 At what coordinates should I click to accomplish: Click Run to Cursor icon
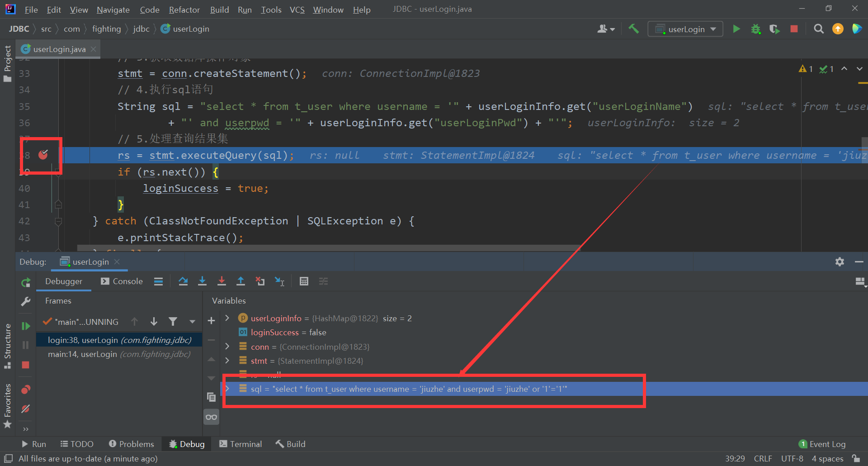click(279, 281)
